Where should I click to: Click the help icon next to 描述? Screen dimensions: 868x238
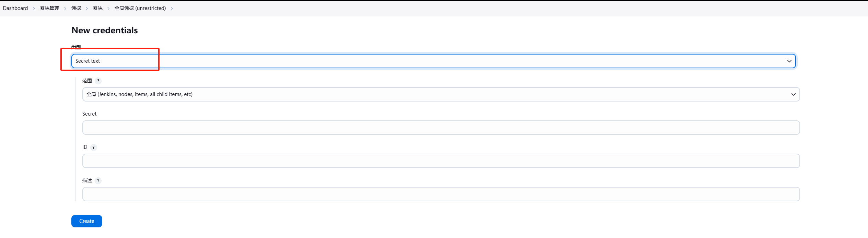(x=98, y=181)
